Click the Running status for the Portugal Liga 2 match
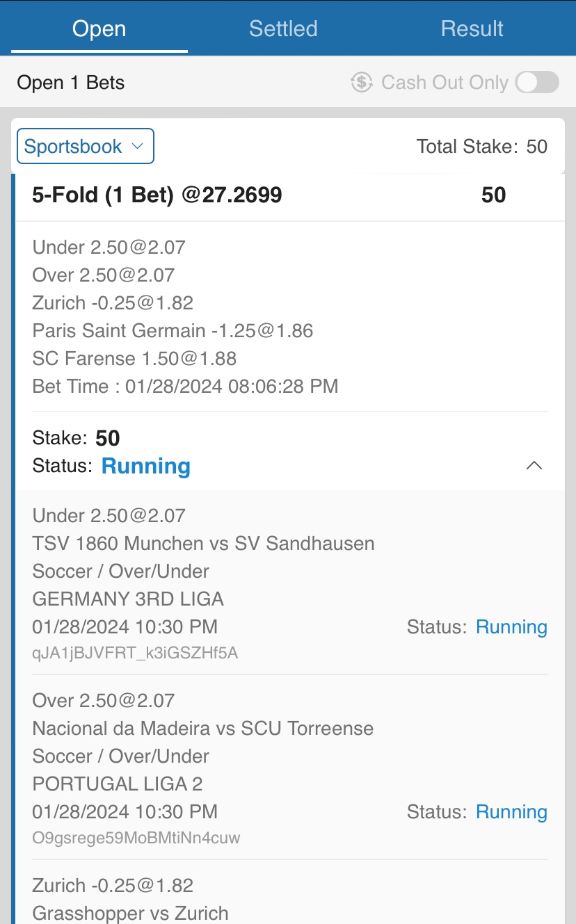Screen dimensions: 576x924 click(x=511, y=812)
